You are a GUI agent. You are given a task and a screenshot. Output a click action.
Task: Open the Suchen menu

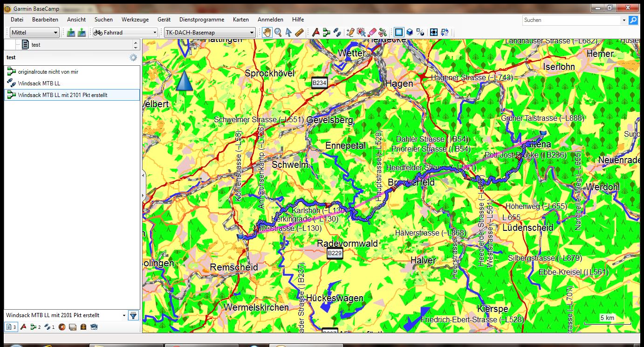[103, 20]
